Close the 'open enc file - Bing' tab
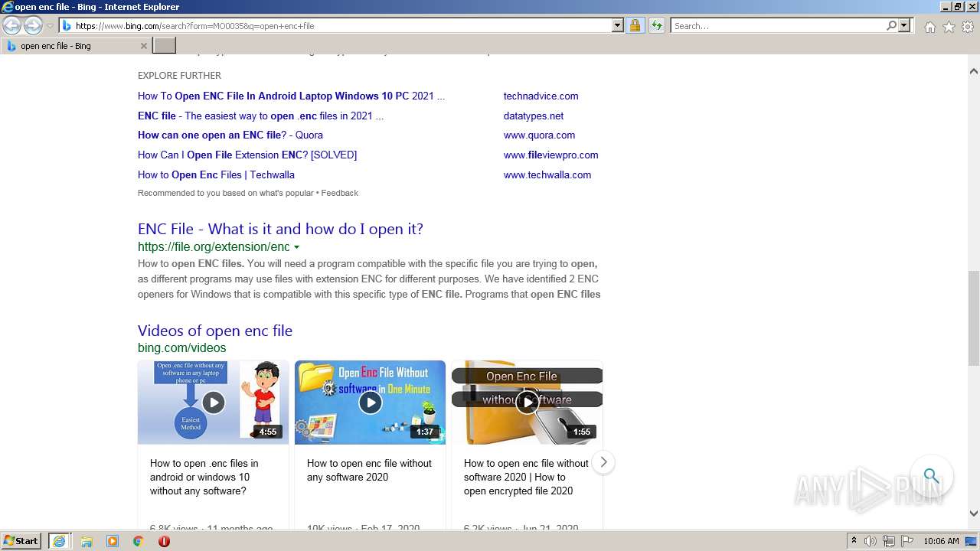The image size is (980, 551). click(143, 46)
